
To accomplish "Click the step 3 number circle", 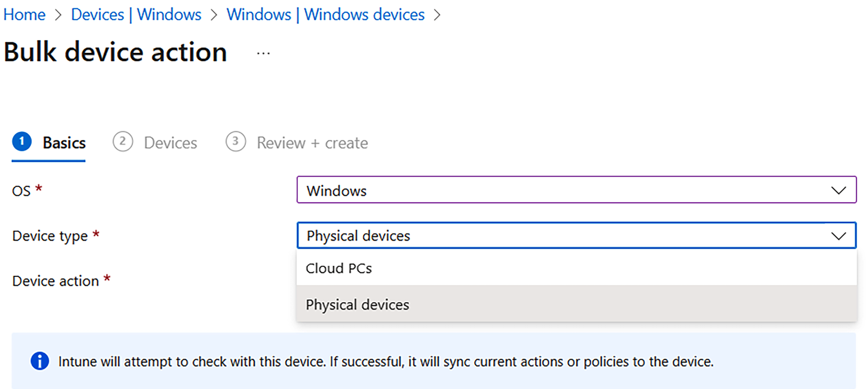I will 236,142.
